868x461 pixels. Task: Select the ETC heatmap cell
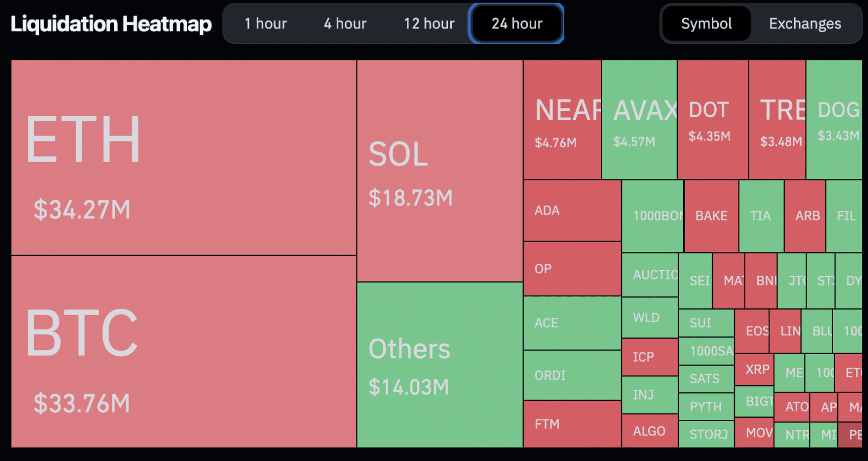click(848, 373)
